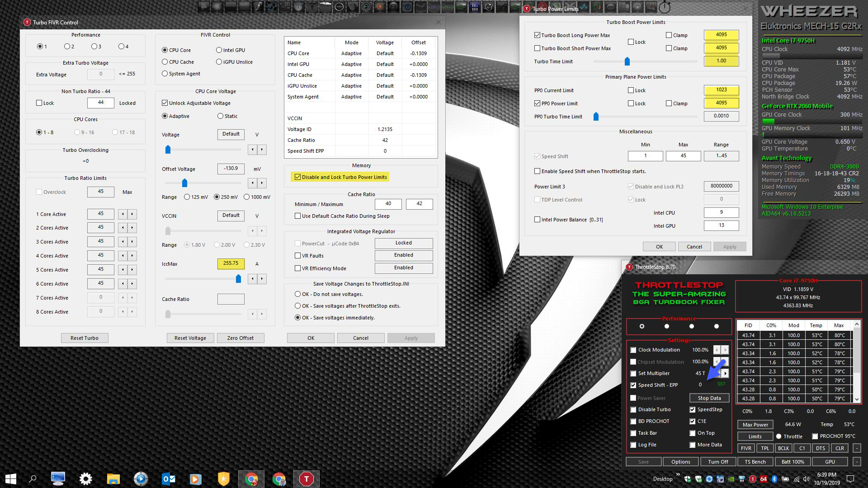
Task: Choose OK - Do not save voltages
Action: tap(297, 294)
